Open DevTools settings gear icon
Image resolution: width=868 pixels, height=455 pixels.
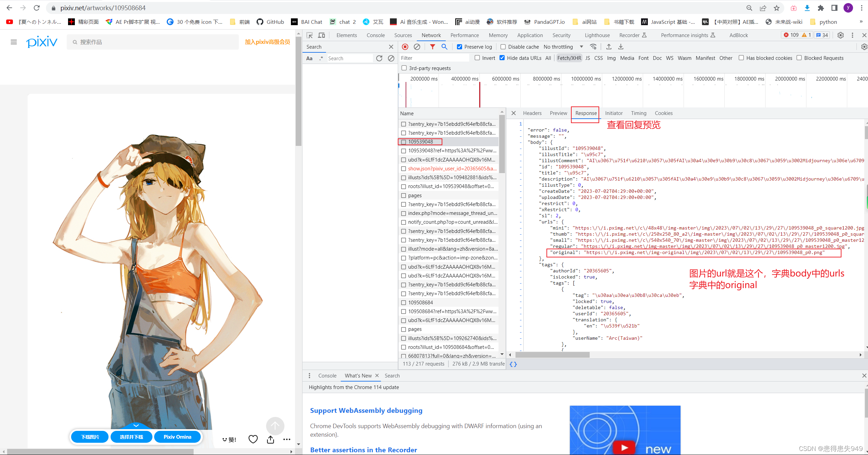click(840, 35)
